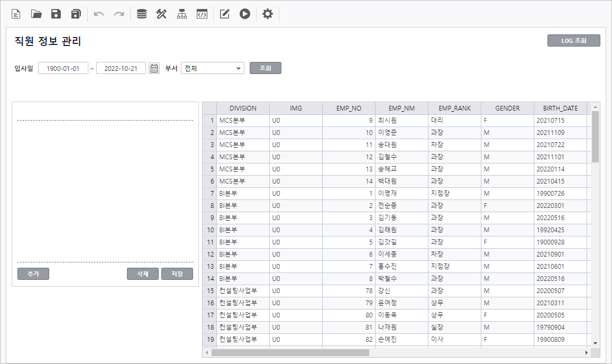Click the start date field 1900-01-01
This screenshot has width=612, height=364.
tap(63, 68)
